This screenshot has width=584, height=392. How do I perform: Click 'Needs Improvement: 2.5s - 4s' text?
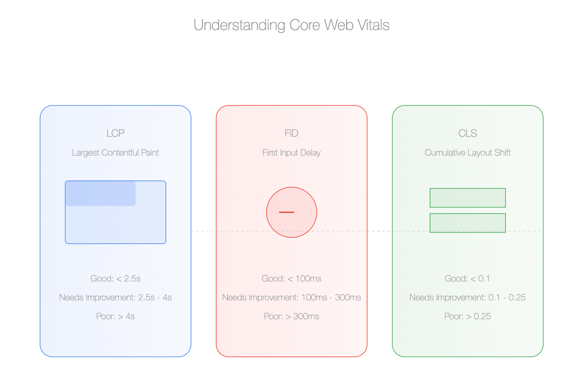point(115,298)
